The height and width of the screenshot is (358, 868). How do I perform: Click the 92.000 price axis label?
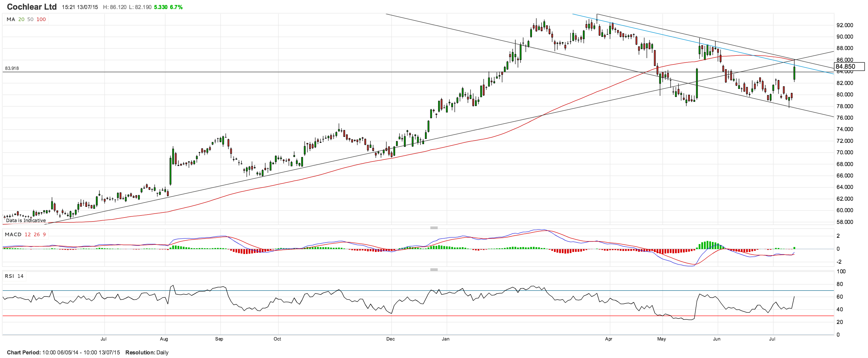(845, 25)
